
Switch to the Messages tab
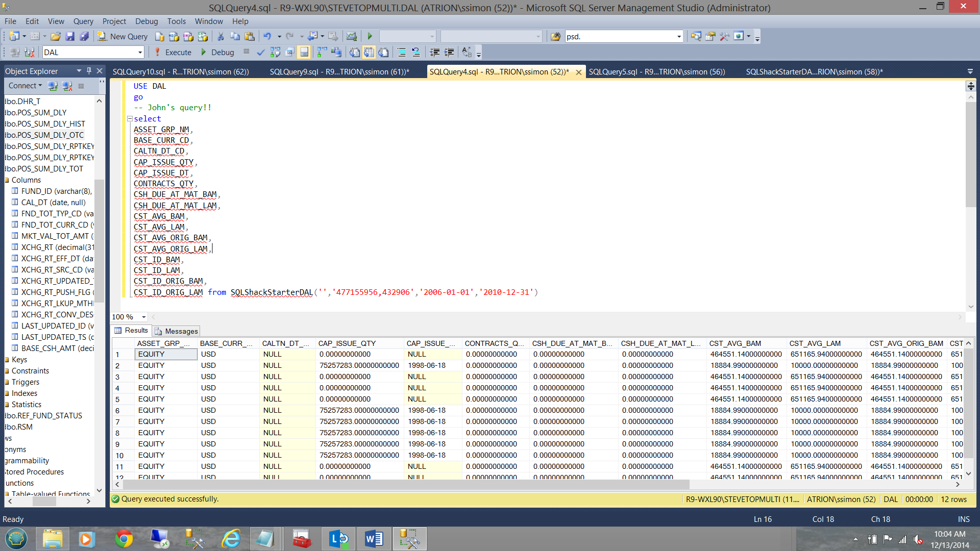pos(177,331)
